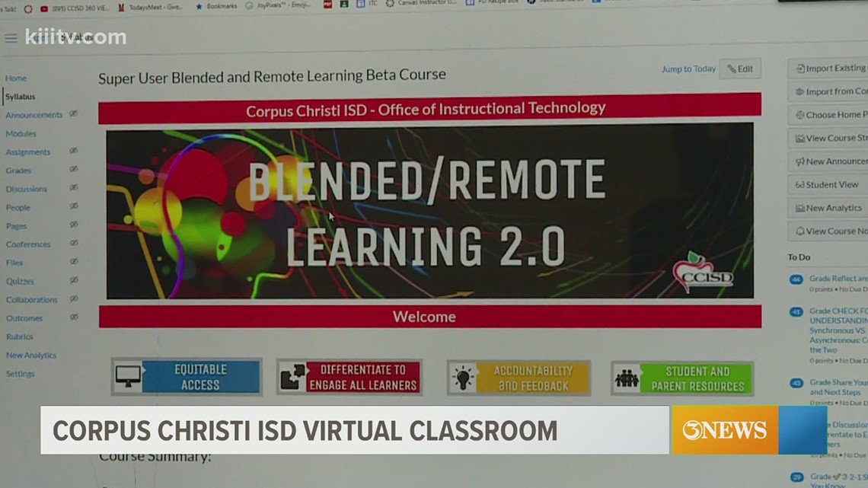Viewport: 868px width, 488px height.
Task: Expand the Modules section in the sidebar
Action: pos(20,133)
